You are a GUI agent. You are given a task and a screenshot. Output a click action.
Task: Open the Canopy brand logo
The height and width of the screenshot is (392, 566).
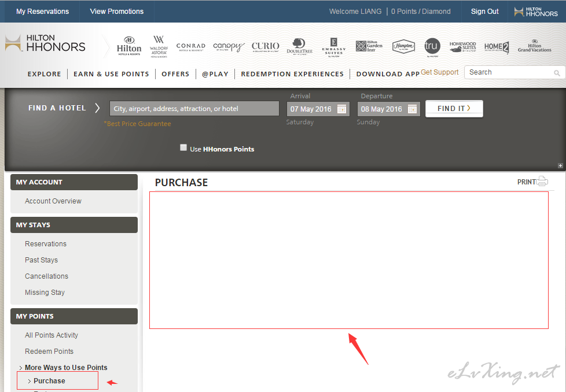(x=229, y=47)
